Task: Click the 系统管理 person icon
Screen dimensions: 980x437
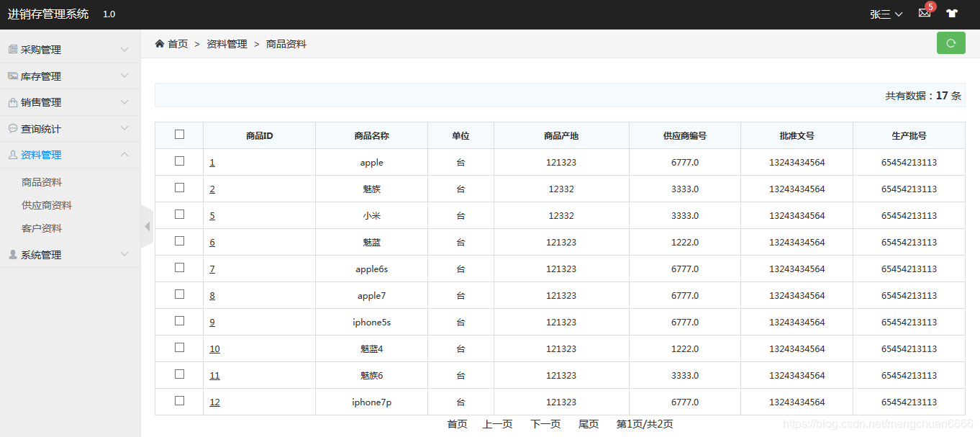Action: [x=12, y=255]
